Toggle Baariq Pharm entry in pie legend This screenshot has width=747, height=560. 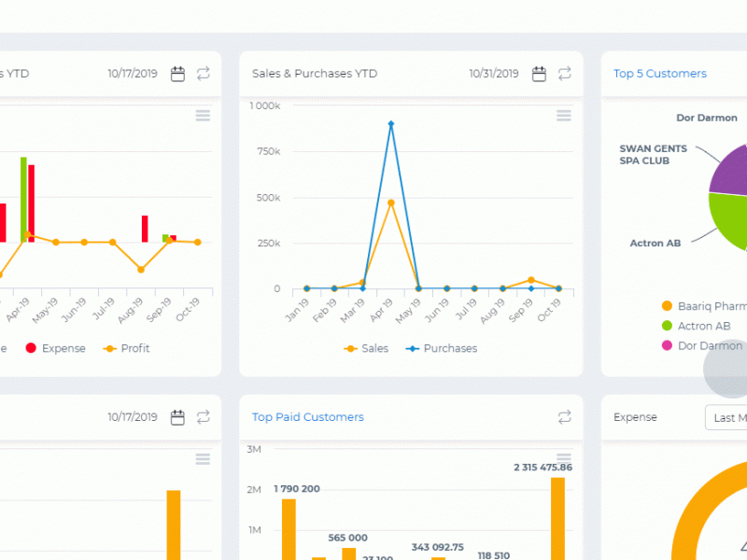(704, 306)
